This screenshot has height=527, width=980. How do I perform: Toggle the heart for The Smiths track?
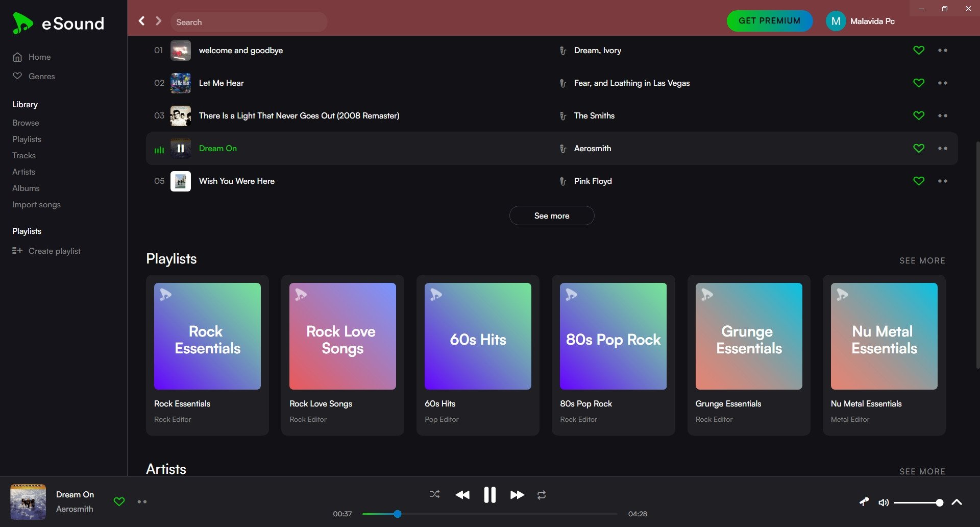pyautogui.click(x=919, y=115)
